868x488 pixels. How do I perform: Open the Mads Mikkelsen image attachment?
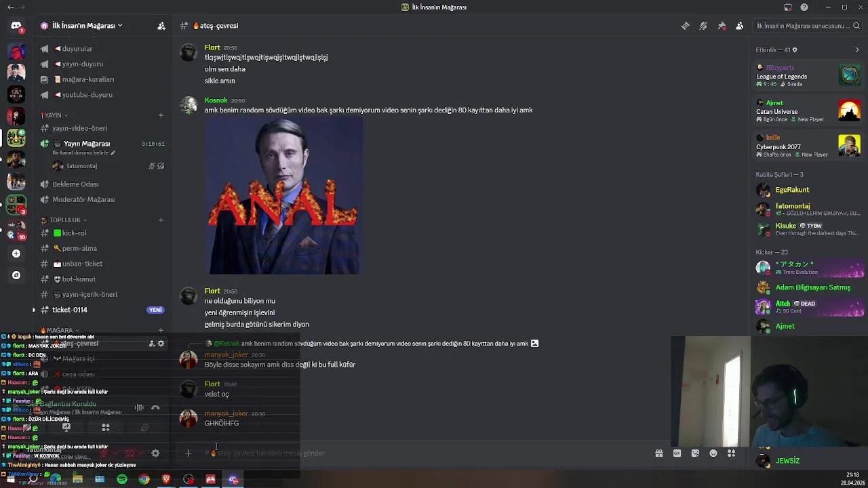pyautogui.click(x=283, y=195)
